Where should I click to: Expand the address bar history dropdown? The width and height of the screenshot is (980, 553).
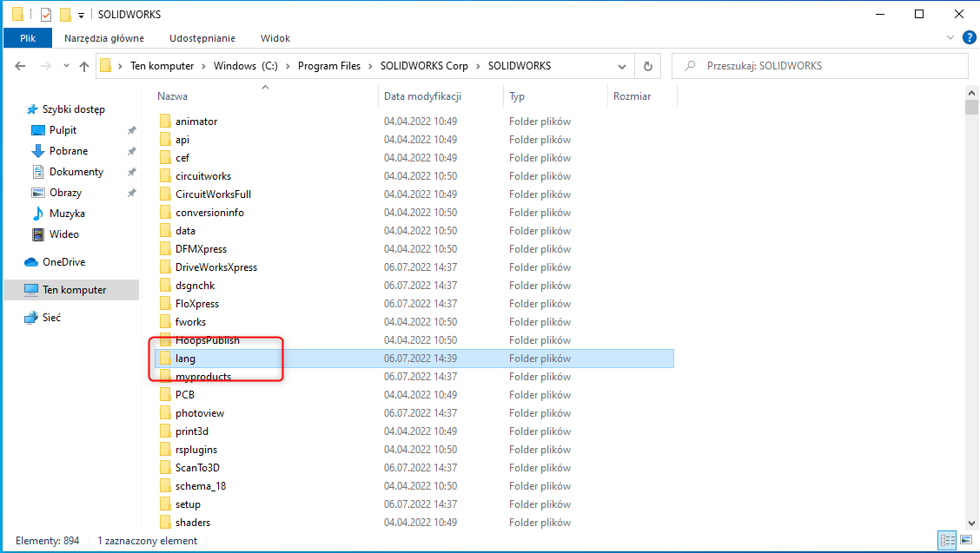tap(622, 66)
